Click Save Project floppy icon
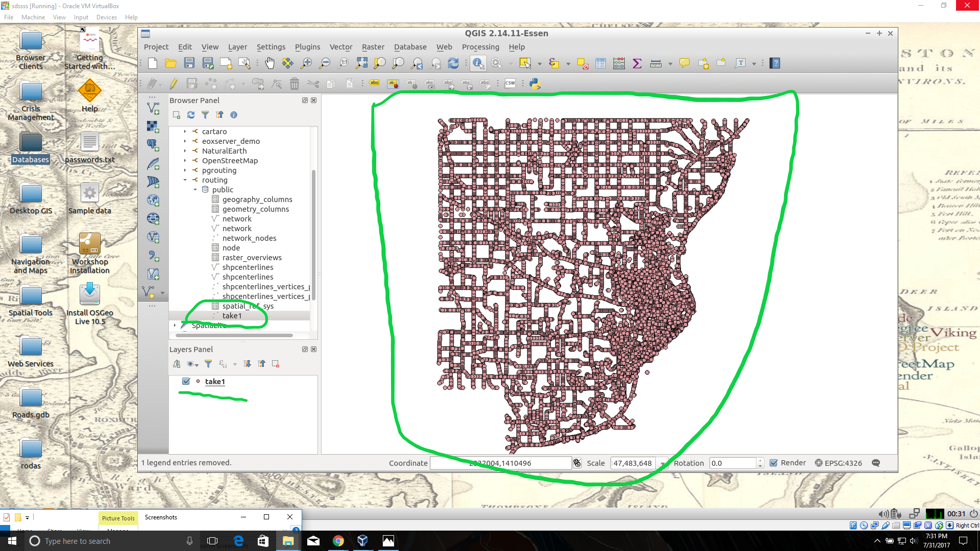Image resolution: width=980 pixels, height=551 pixels. point(189,63)
